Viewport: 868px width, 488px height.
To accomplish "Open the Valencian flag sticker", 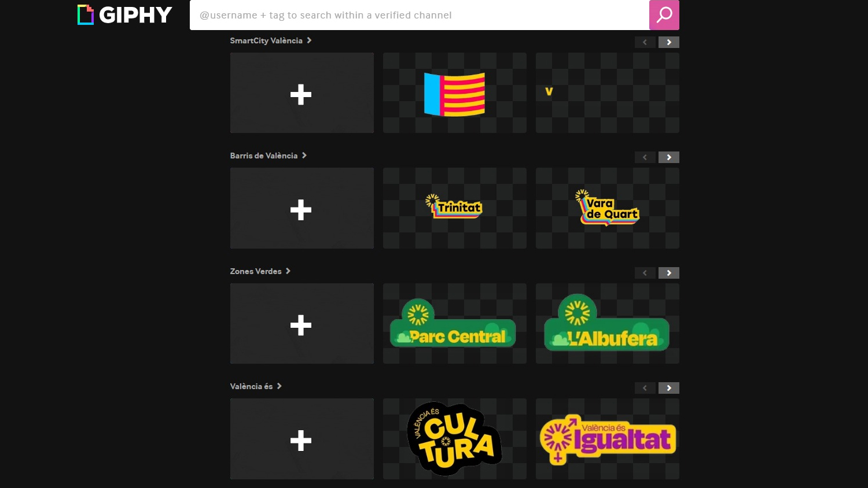I will tap(455, 93).
